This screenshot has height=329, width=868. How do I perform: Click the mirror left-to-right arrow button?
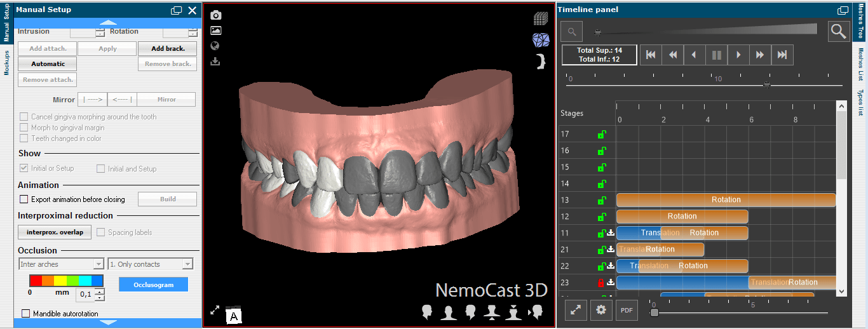point(92,100)
